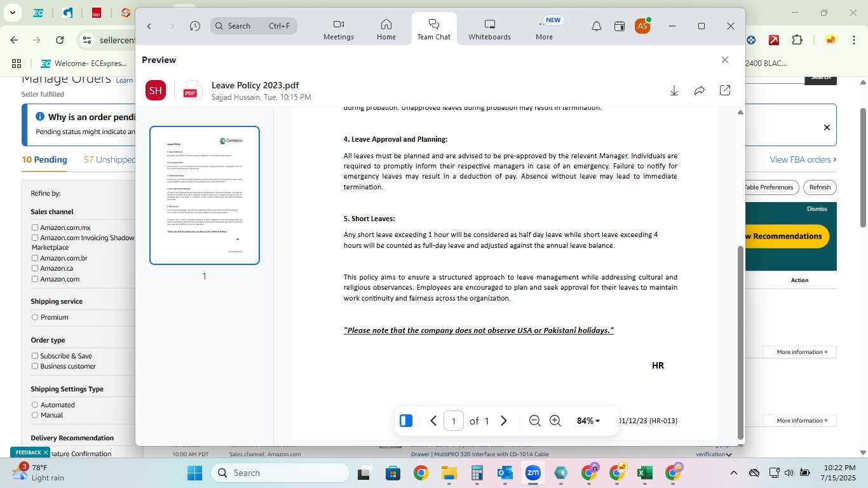The width and height of the screenshot is (868, 488).
Task: Check the Amazon.com.br sales channel
Action: (x=35, y=258)
